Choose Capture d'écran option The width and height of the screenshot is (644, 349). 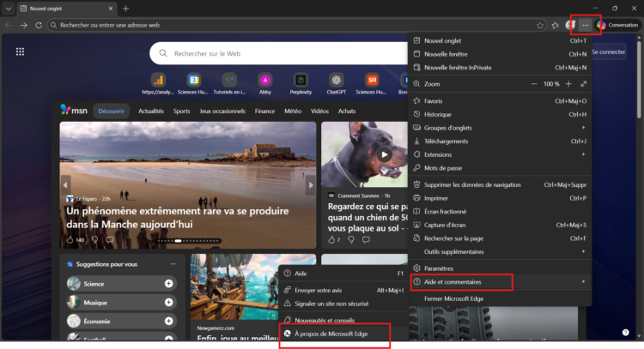(x=501, y=226)
